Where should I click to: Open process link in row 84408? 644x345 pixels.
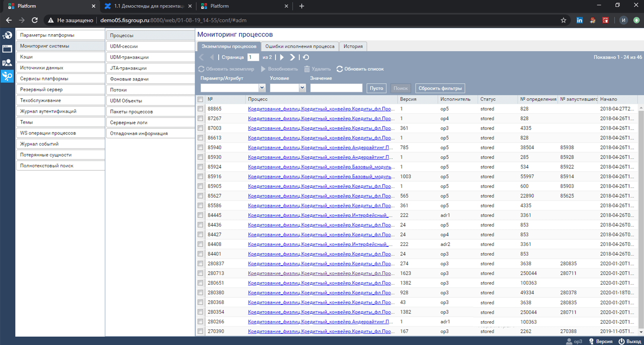click(x=320, y=244)
